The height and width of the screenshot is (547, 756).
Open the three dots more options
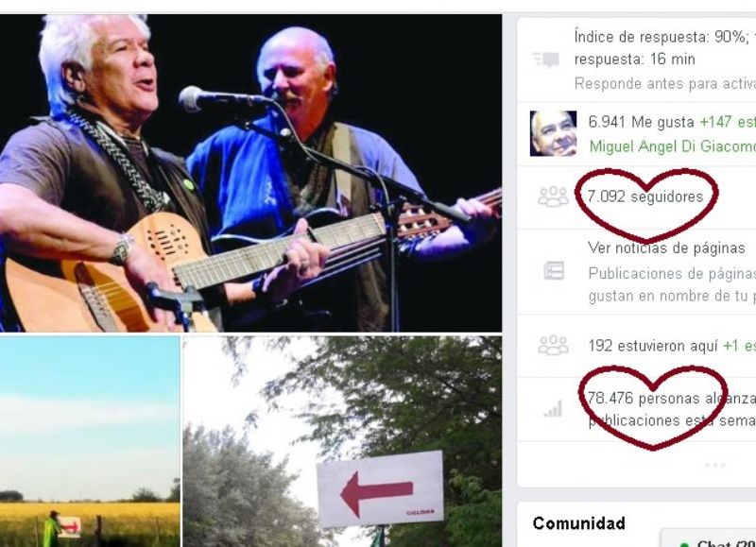(715, 466)
